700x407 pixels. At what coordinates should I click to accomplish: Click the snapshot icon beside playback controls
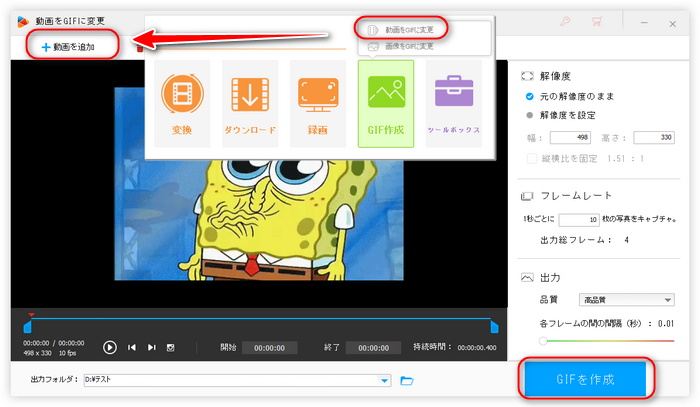click(x=170, y=347)
